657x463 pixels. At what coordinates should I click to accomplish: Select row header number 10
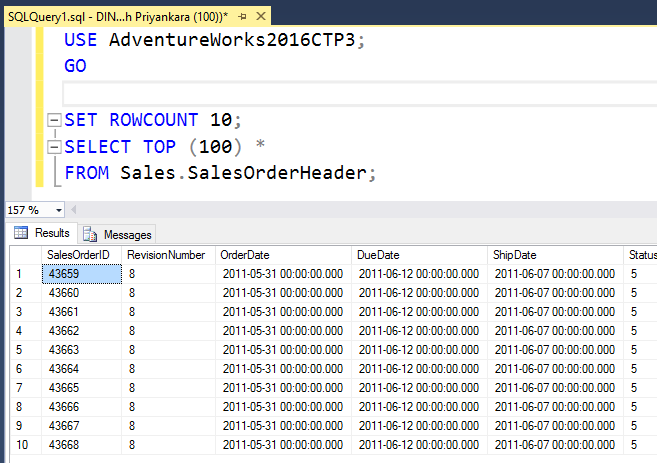(x=26, y=445)
